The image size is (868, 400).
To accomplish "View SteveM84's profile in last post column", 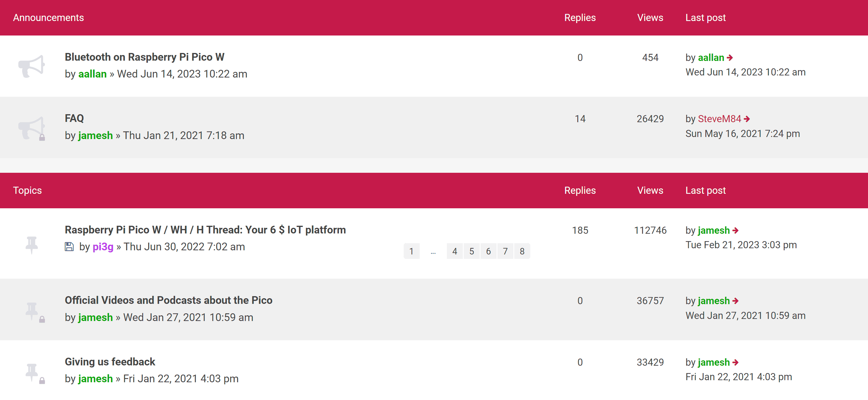I will (720, 119).
